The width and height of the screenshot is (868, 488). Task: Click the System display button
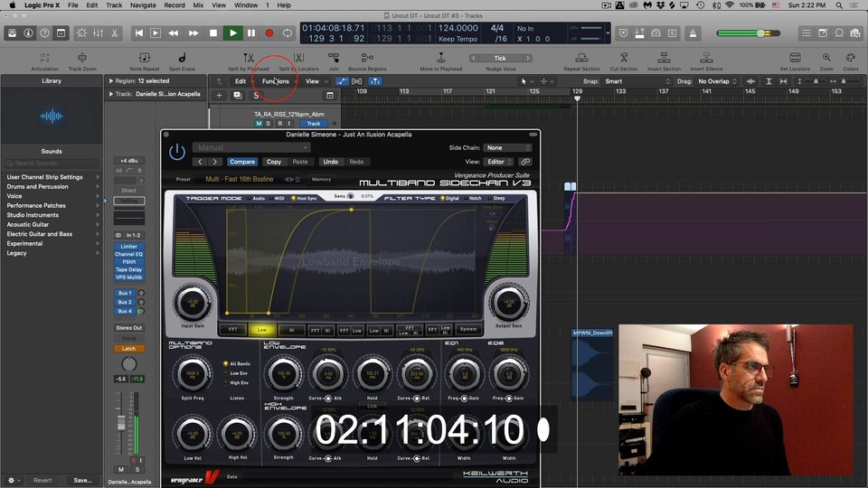coord(467,330)
